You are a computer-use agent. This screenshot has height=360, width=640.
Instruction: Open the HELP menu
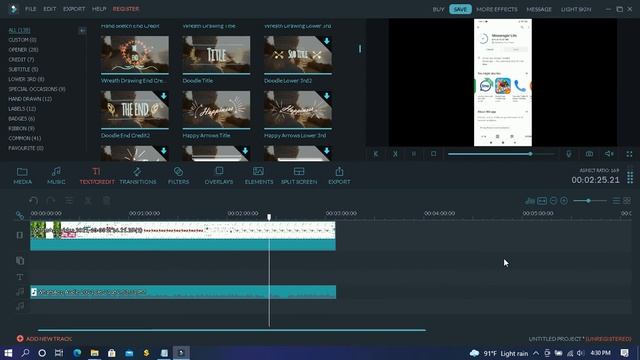pyautogui.click(x=99, y=9)
